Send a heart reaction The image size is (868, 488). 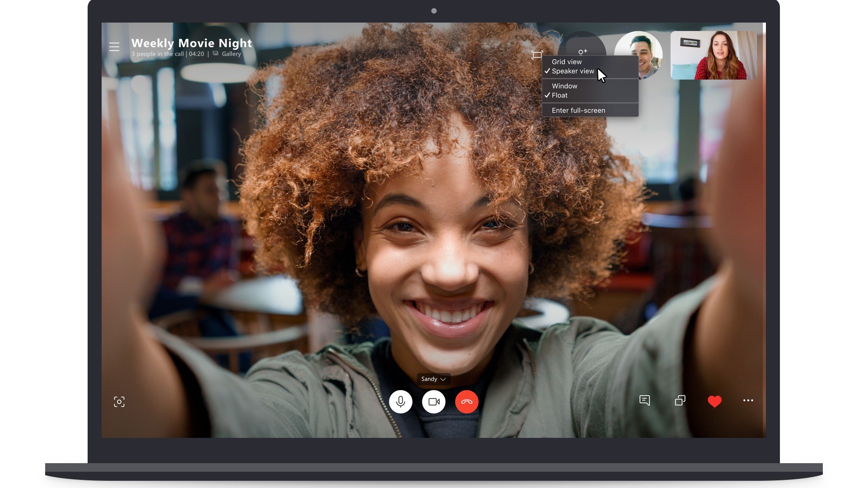coord(715,401)
